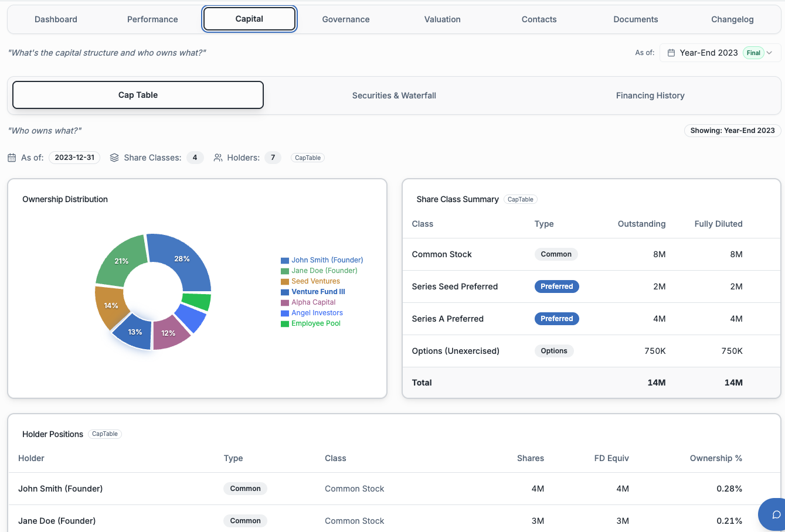This screenshot has width=785, height=532.
Task: Click the Options (Unexercised) class row
Action: click(x=592, y=351)
